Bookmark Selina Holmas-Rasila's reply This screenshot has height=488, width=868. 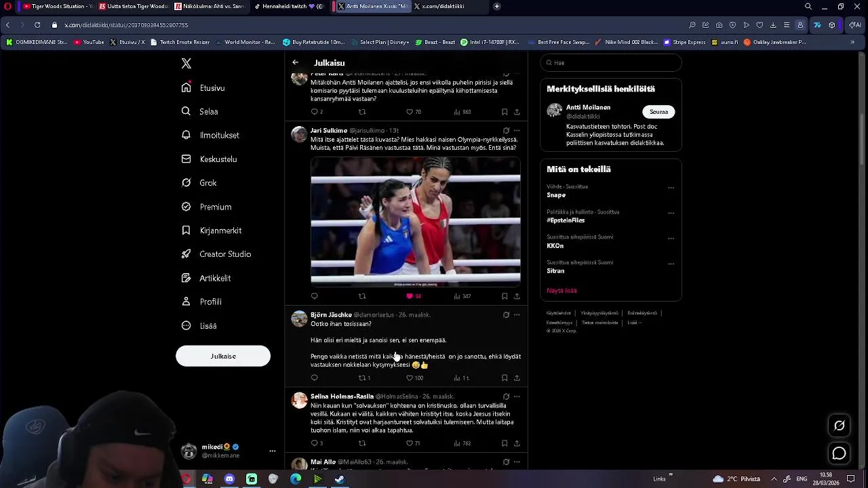(505, 443)
